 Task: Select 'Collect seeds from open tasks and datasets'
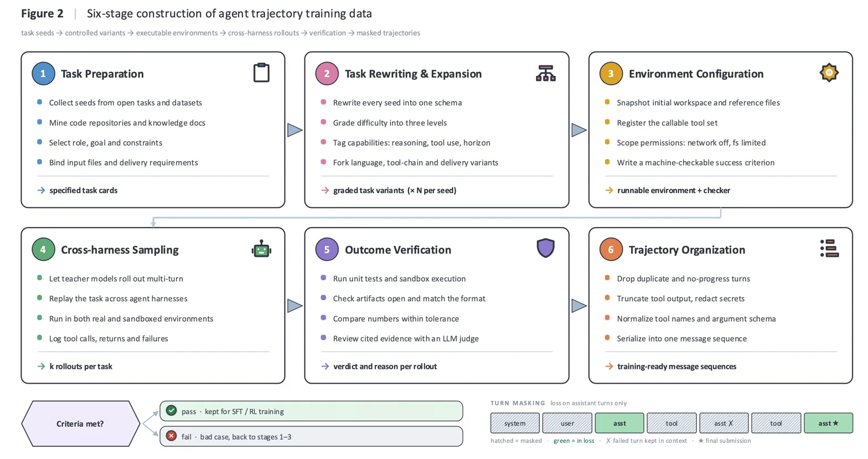click(x=126, y=102)
